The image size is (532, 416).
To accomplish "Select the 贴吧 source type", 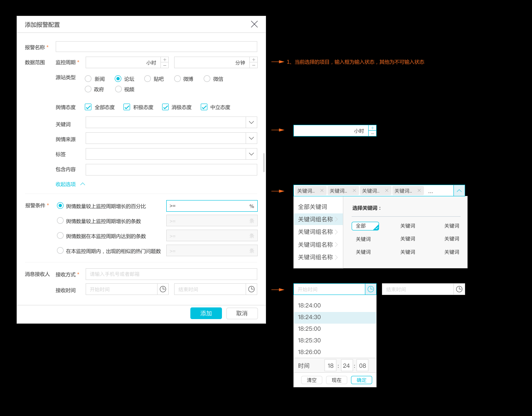I will click(148, 79).
